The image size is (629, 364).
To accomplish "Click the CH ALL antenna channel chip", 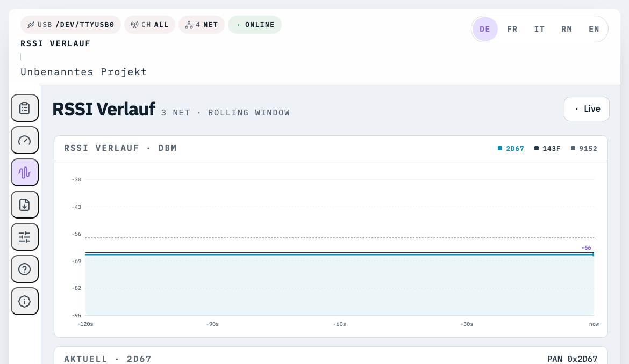I will pyautogui.click(x=149, y=25).
